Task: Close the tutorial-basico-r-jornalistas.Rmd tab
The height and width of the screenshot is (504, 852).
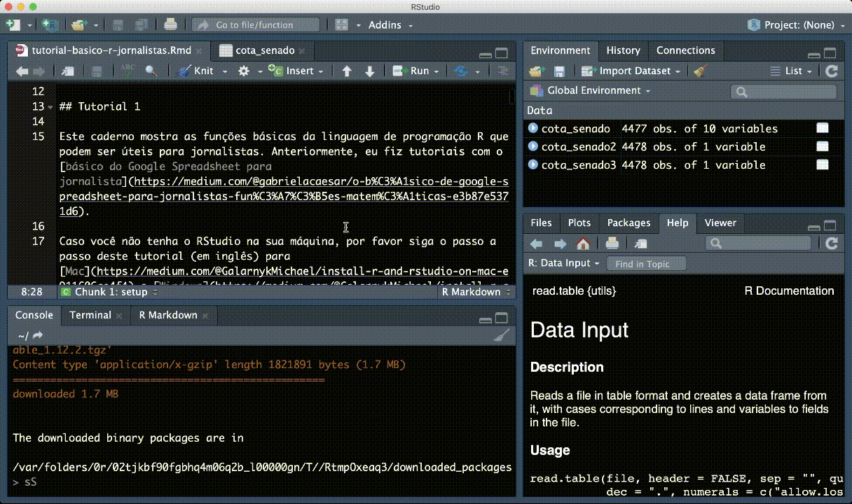Action: pyautogui.click(x=199, y=51)
